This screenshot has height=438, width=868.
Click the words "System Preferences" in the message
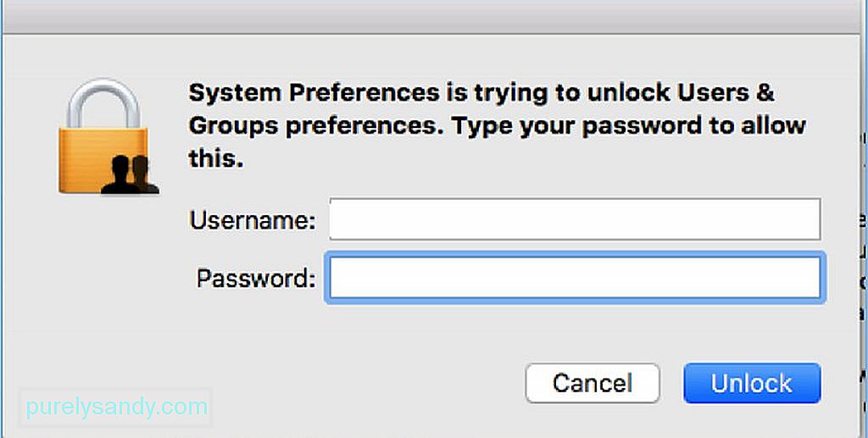[312, 94]
